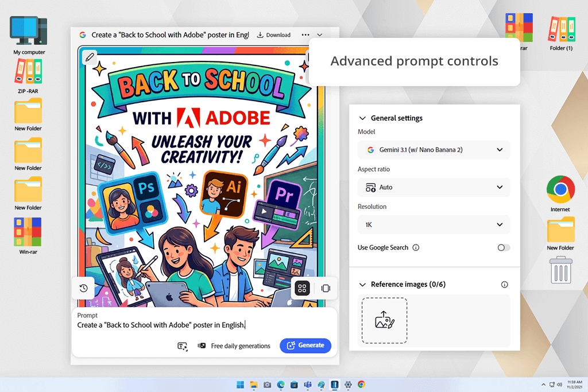Select the Win-rar desktop icon
Screen dimensions: 588x392
coord(28,236)
